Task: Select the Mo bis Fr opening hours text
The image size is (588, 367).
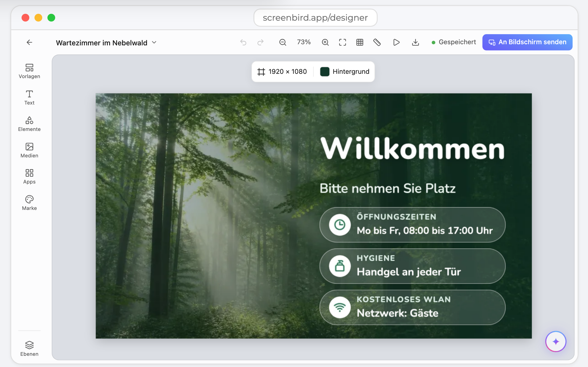Action: pyautogui.click(x=425, y=231)
